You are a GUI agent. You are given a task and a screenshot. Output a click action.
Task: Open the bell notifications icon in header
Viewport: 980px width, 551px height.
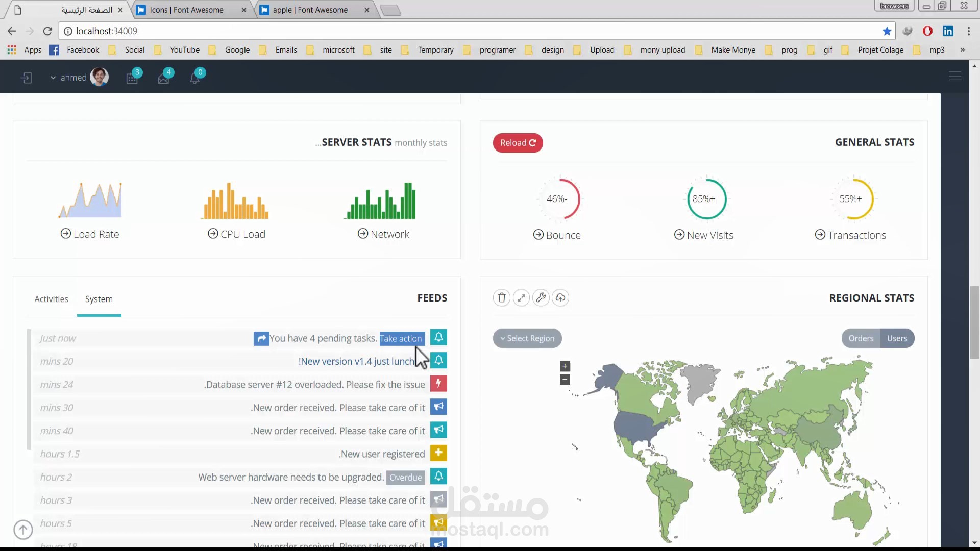[195, 78]
